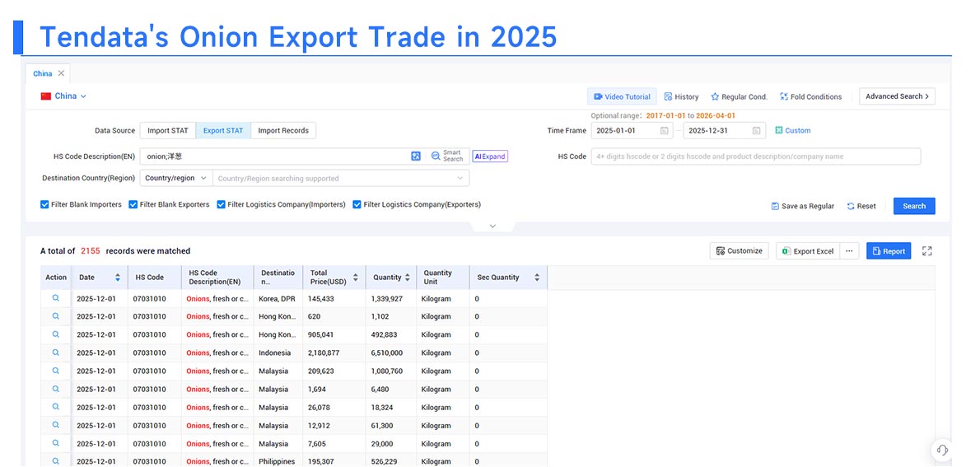Click magnifier icon in Hong Kong 620 row
This screenshot has height=467, width=980.
pos(56,316)
